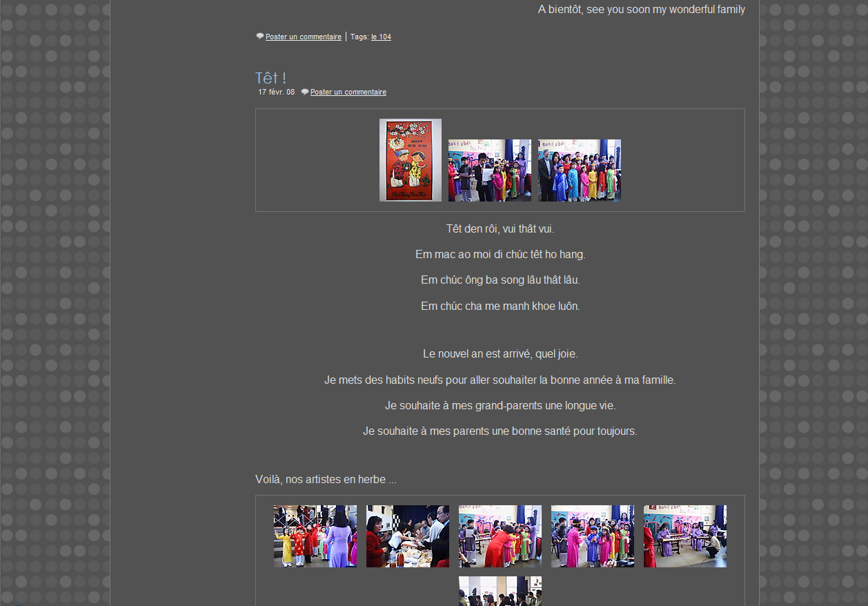Open thumbnail of woman in red bending toward children
Viewport: 868px width, 606px height.
pos(500,536)
